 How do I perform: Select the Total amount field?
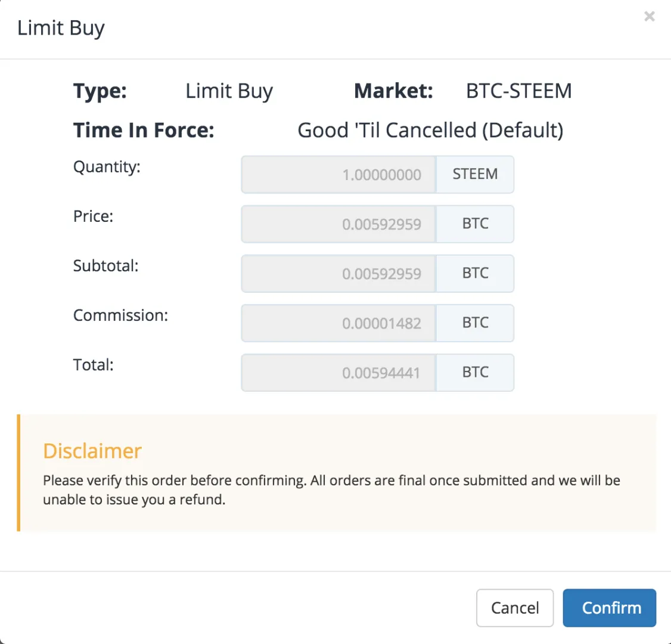(x=338, y=373)
